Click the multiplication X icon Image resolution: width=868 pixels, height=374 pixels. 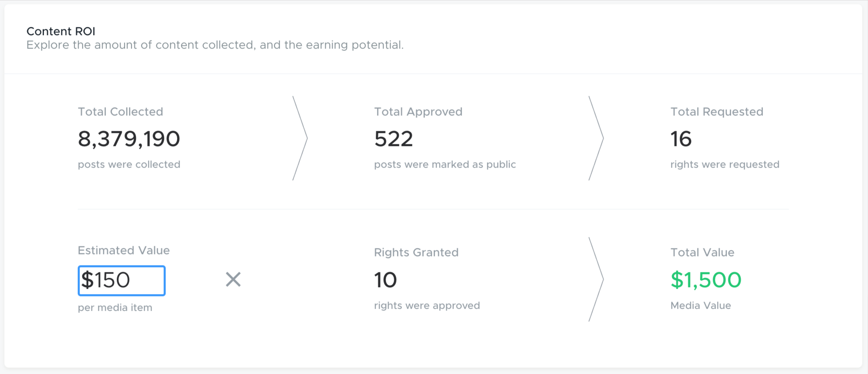(233, 280)
